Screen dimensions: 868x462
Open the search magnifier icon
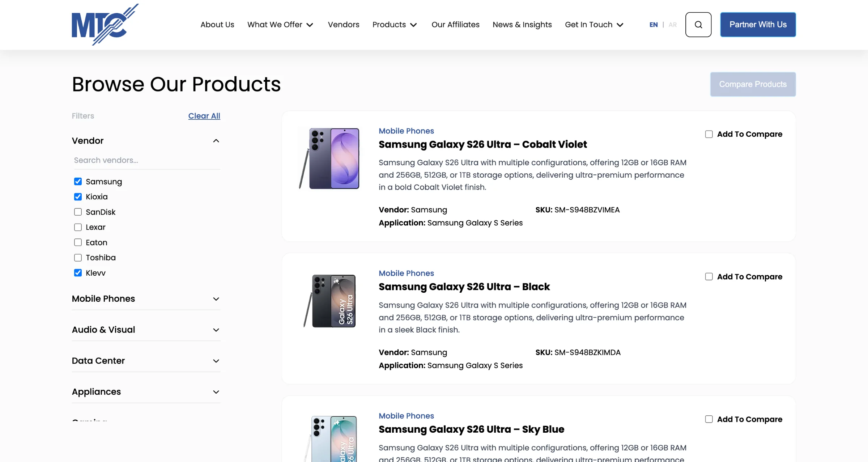tap(698, 25)
